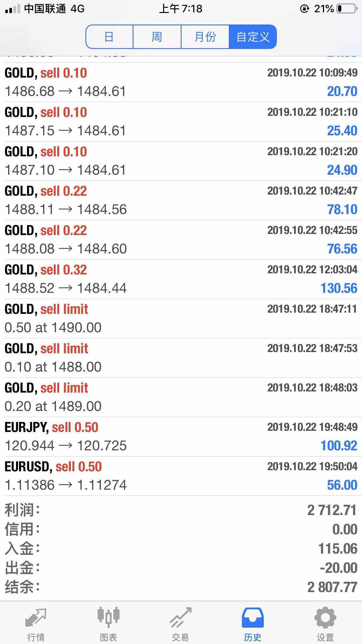This screenshot has height=644, width=362.
Task: Tap the 130.56 profit value
Action: pyautogui.click(x=339, y=288)
